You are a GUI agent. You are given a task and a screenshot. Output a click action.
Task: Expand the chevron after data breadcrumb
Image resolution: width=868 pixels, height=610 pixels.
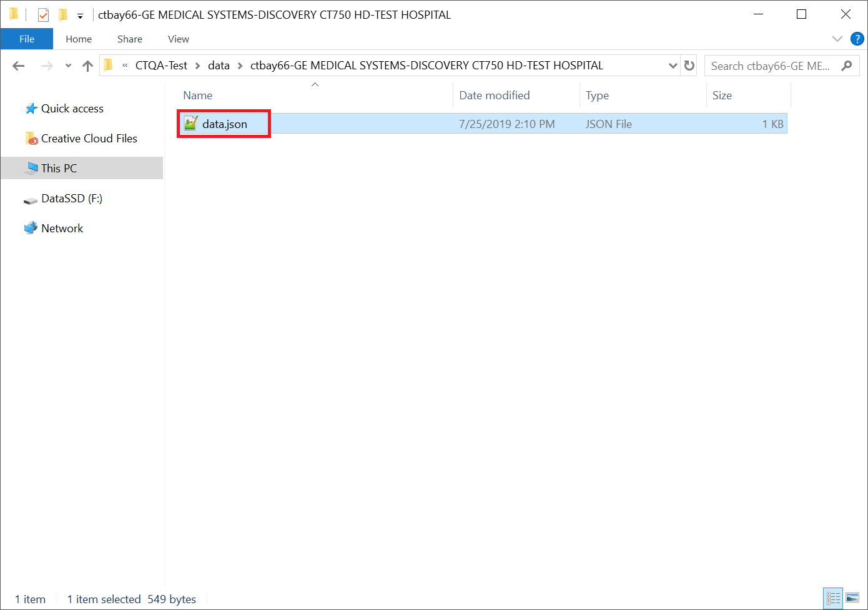click(240, 66)
